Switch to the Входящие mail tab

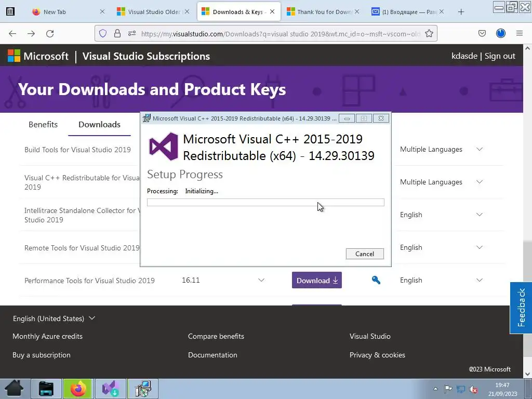(407, 12)
